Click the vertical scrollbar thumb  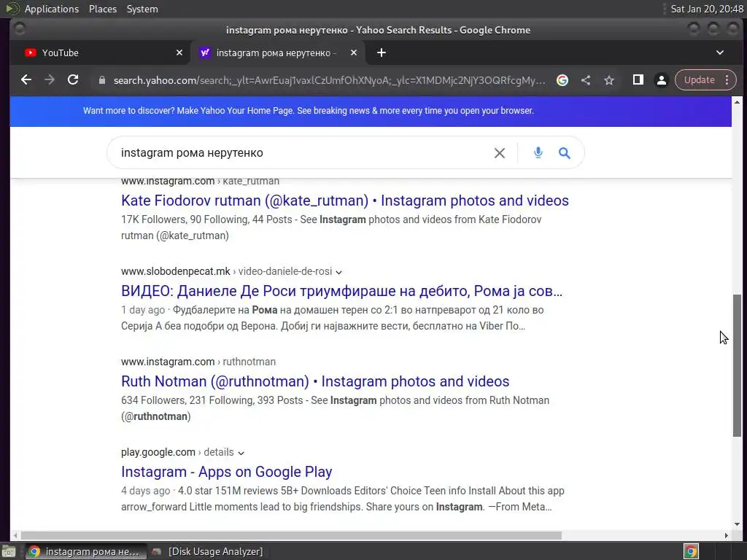tap(737, 365)
